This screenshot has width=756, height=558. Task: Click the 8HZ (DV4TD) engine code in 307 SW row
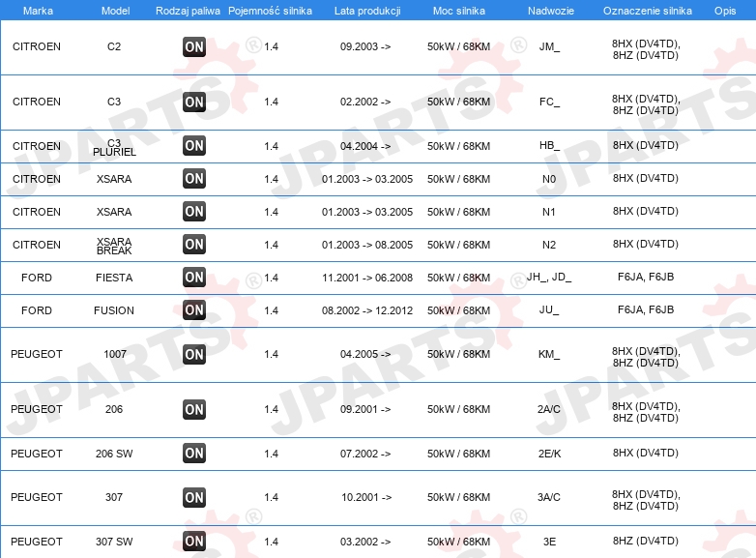[646, 542]
